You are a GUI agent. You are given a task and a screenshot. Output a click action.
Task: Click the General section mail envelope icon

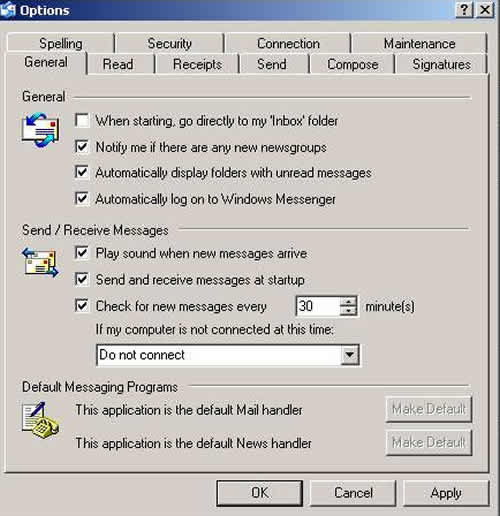[40, 130]
